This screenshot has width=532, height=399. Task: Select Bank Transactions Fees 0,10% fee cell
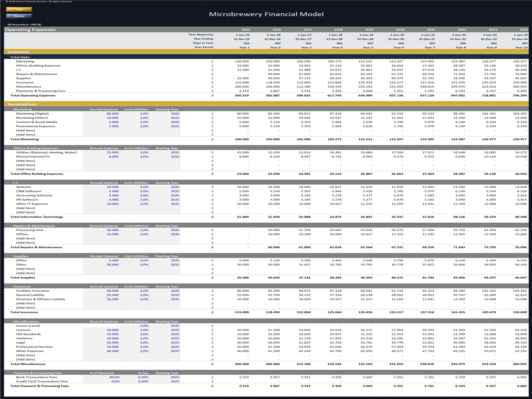135,377
